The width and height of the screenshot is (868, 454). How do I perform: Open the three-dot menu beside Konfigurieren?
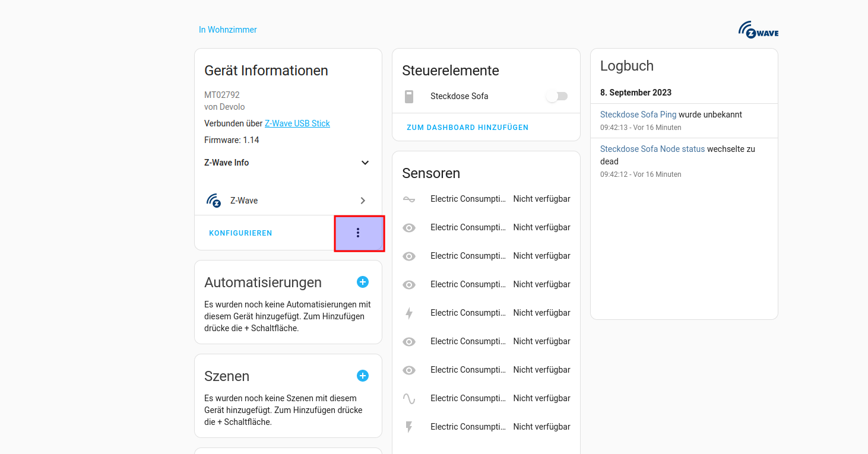click(x=358, y=233)
